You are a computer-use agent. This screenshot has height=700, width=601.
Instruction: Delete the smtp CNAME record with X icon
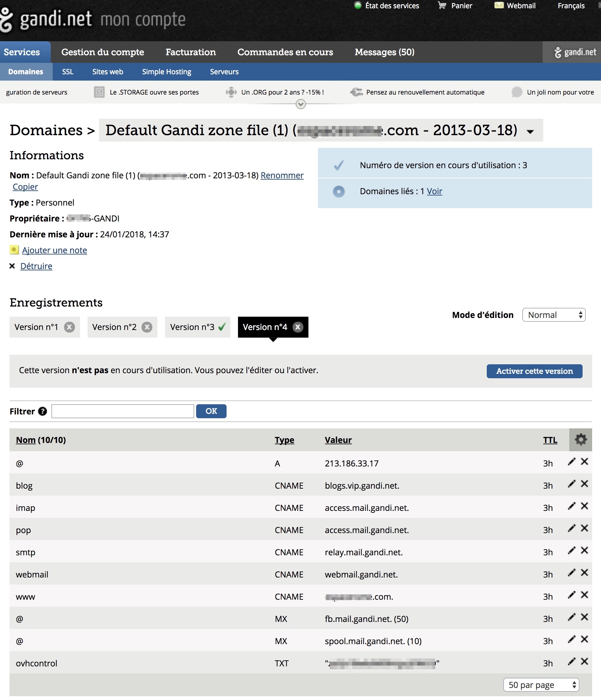[x=584, y=550]
